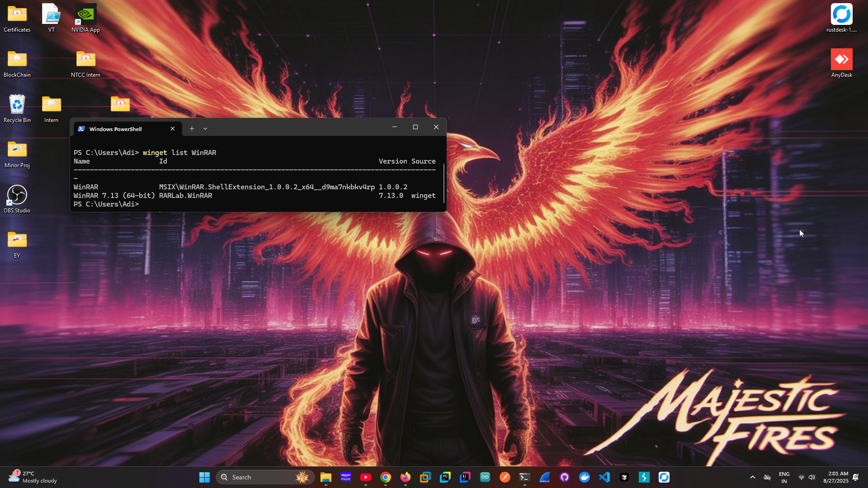Close the Windows PowerShell tab

pos(172,129)
